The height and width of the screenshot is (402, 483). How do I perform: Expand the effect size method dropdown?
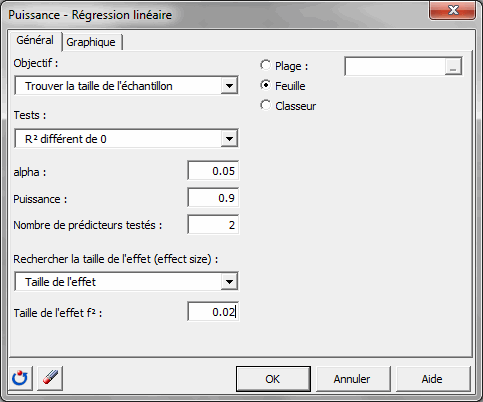(229, 282)
